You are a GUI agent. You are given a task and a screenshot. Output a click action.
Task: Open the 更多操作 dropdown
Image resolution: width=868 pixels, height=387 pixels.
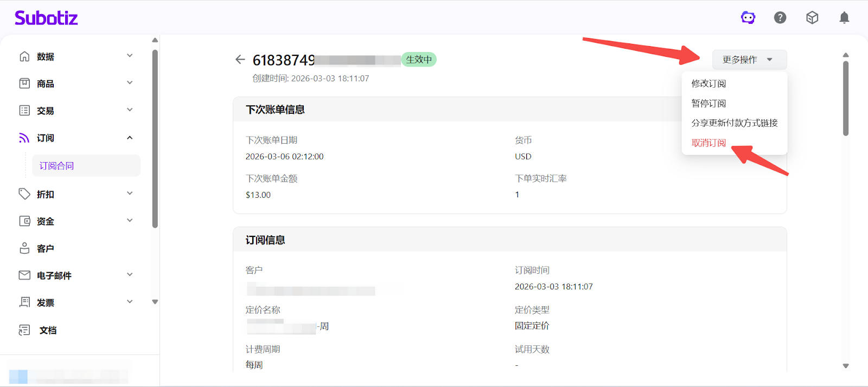click(749, 60)
